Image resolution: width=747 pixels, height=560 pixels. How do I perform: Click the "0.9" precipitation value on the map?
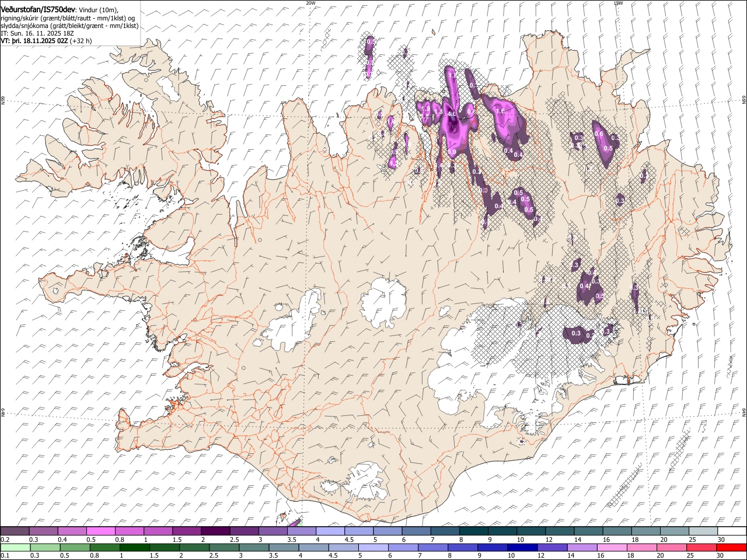pos(452,152)
